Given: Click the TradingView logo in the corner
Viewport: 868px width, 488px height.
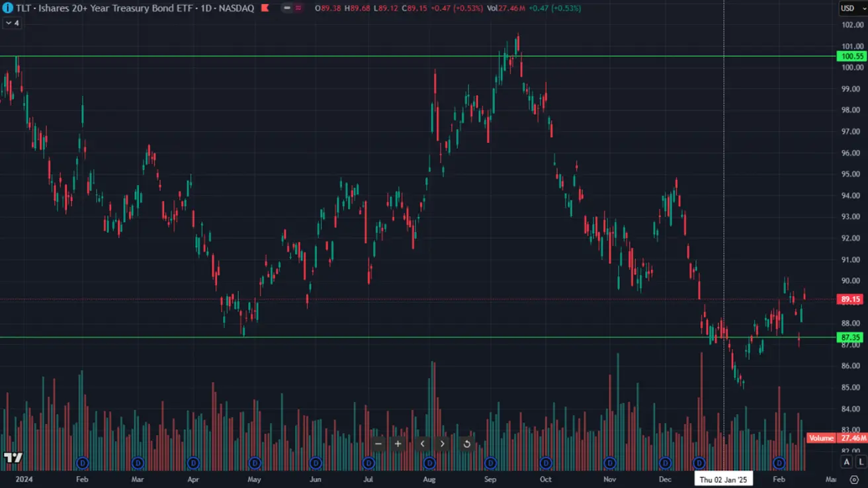Looking at the screenshot, I should [x=13, y=457].
